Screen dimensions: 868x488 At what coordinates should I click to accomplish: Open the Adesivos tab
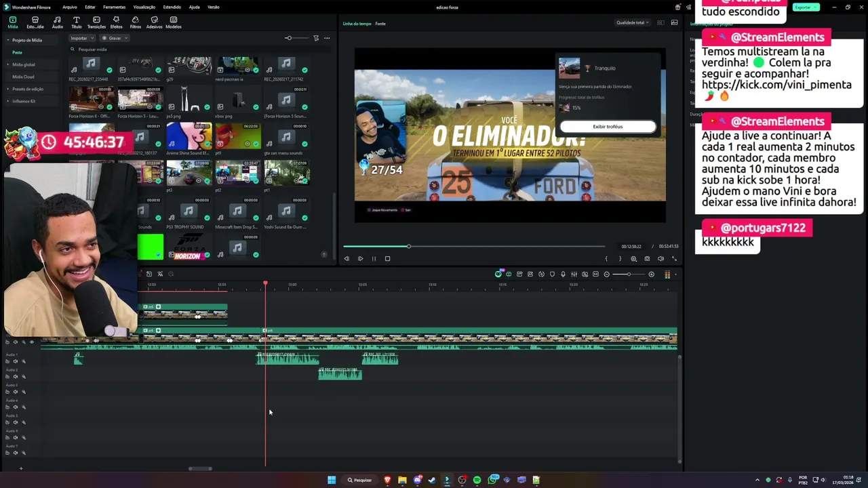(155, 22)
